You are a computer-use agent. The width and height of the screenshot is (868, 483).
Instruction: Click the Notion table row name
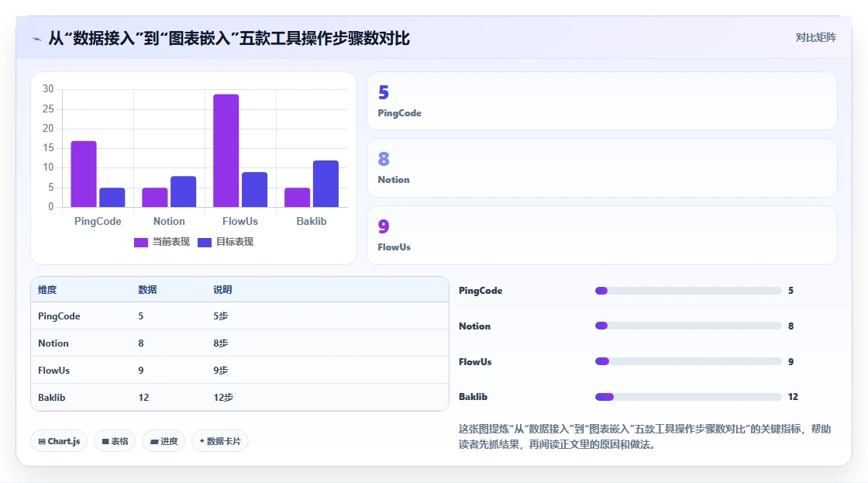(53, 343)
